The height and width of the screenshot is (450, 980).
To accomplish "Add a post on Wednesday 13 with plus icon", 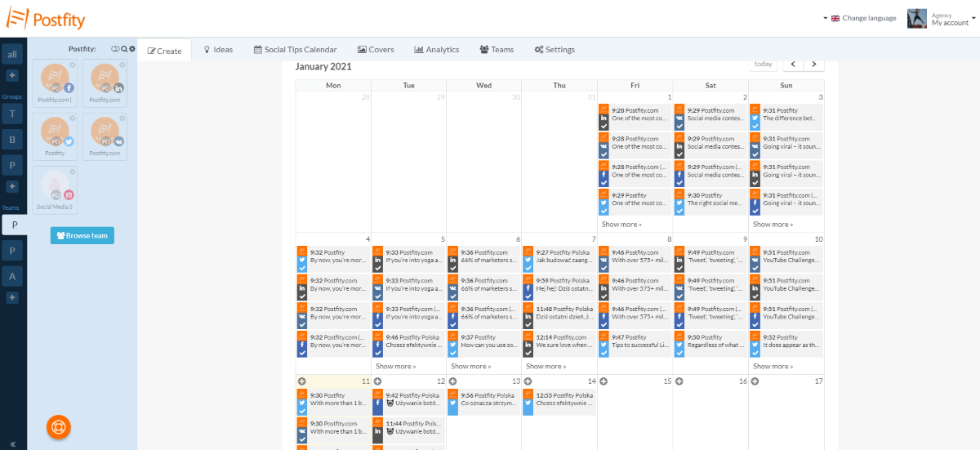I will (x=452, y=381).
